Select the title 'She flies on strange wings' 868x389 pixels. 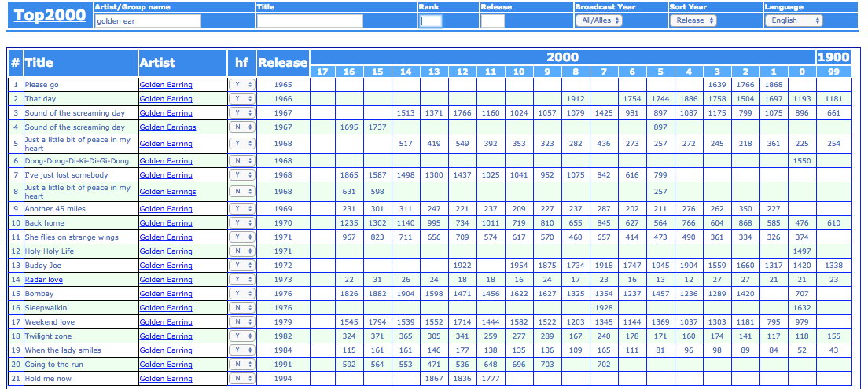(72, 237)
